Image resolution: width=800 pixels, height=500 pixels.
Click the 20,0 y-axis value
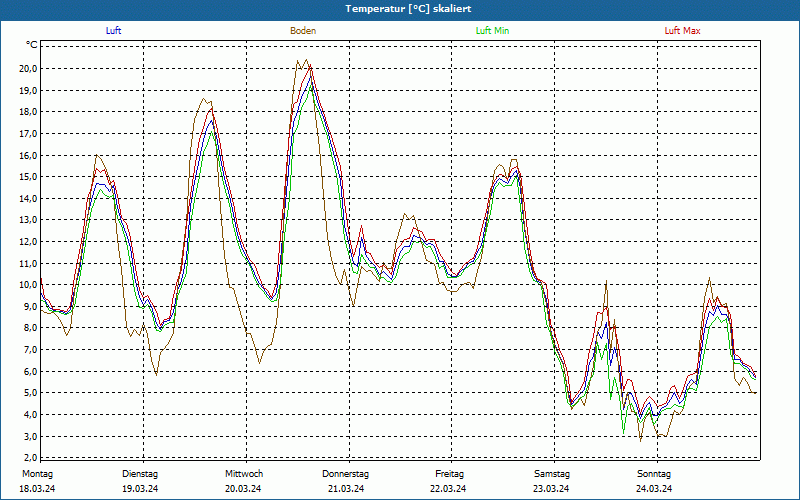coord(28,69)
